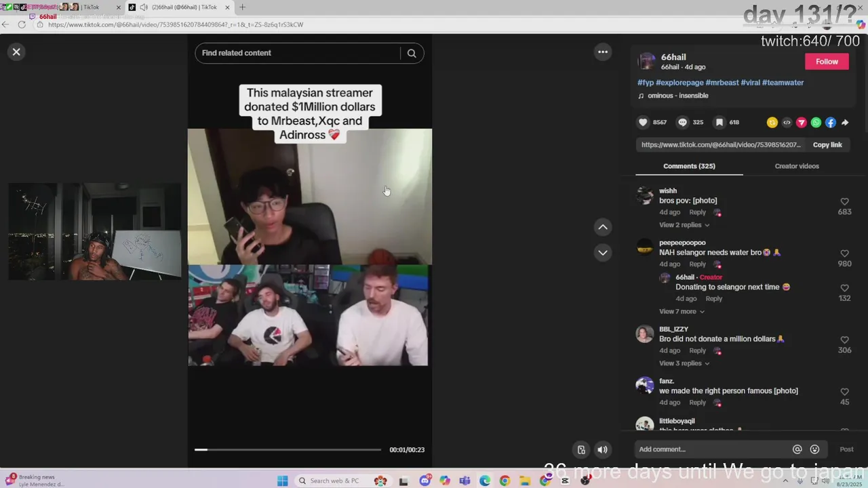Like the video with the heart icon
The image size is (868, 488).
click(643, 123)
